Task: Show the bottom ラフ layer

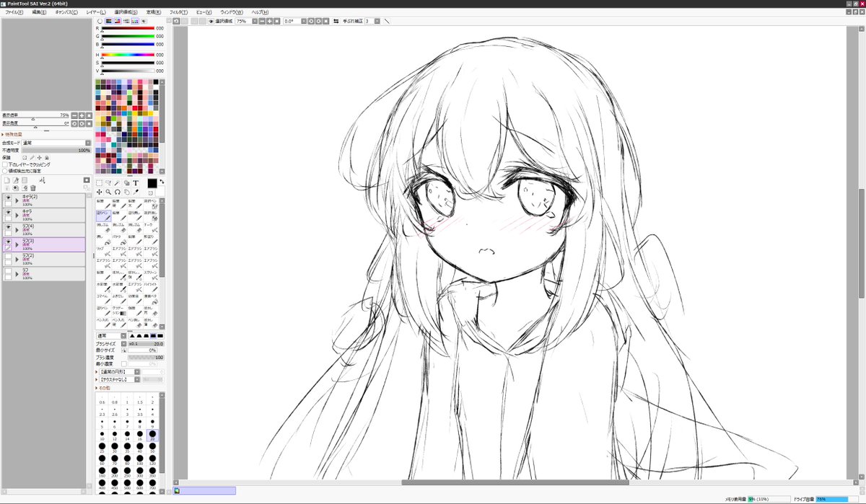Action: click(8, 270)
